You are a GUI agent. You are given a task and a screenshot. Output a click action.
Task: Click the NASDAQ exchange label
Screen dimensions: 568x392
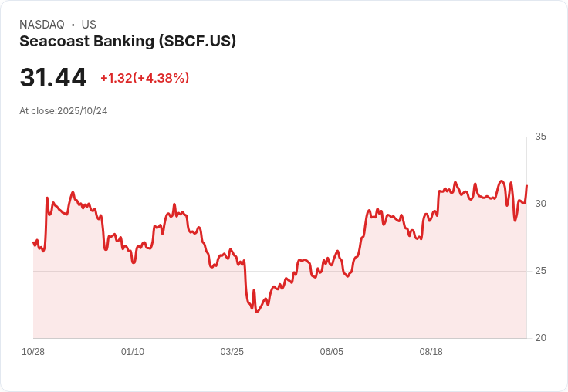(42, 25)
